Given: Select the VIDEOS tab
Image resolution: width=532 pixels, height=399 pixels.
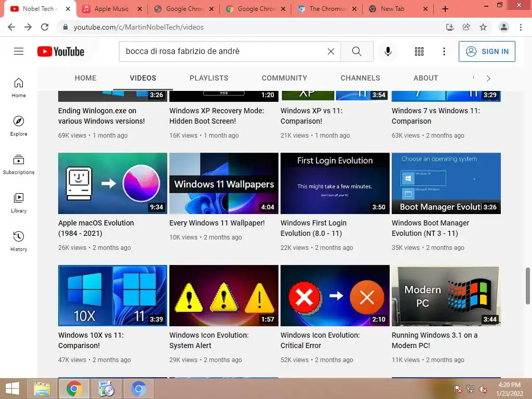Looking at the screenshot, I should coord(143,78).
